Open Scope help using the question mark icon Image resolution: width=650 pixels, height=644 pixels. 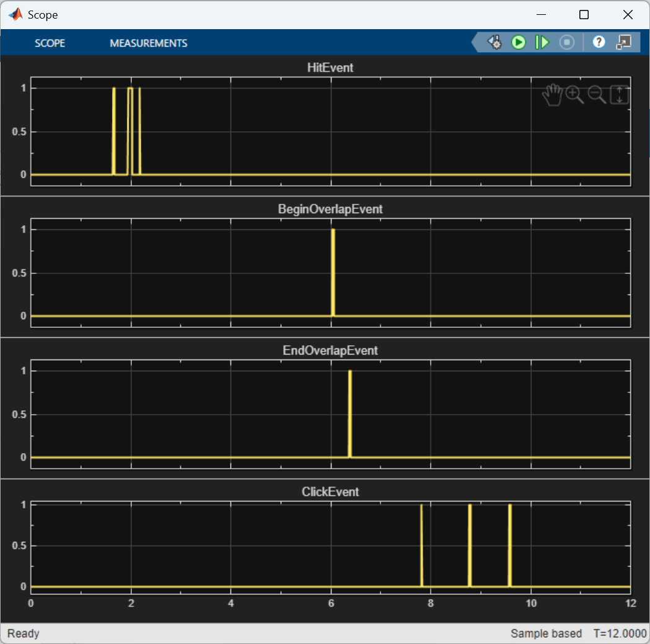(599, 42)
